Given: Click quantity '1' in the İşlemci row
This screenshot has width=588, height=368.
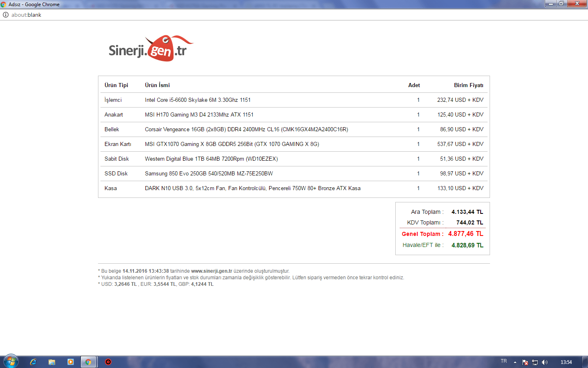Looking at the screenshot, I should pyautogui.click(x=418, y=100).
